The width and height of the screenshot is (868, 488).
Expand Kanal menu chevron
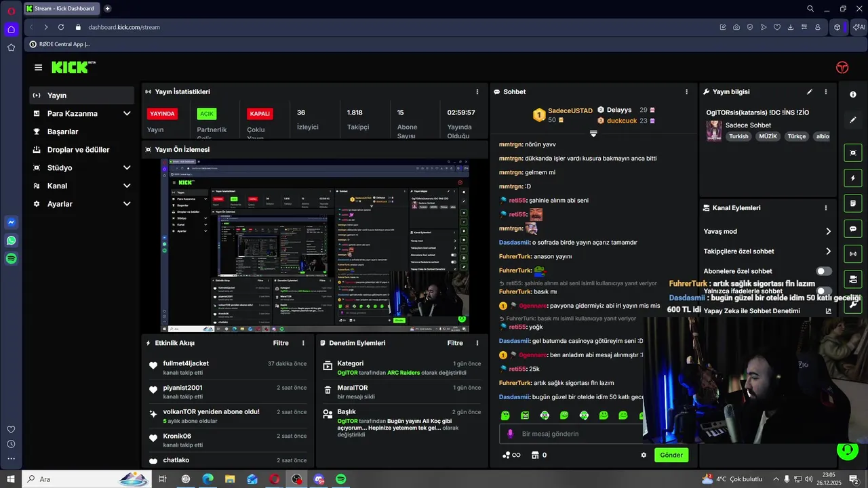pyautogui.click(x=127, y=186)
